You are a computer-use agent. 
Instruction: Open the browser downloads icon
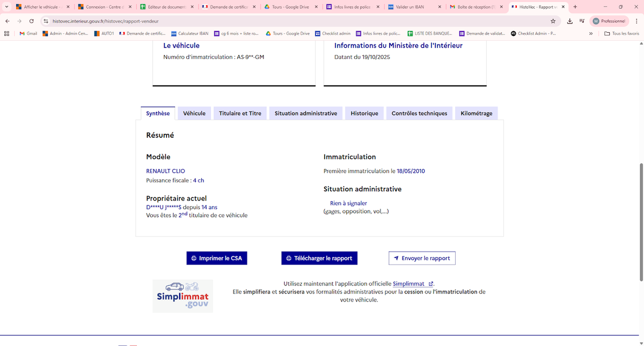tap(569, 21)
